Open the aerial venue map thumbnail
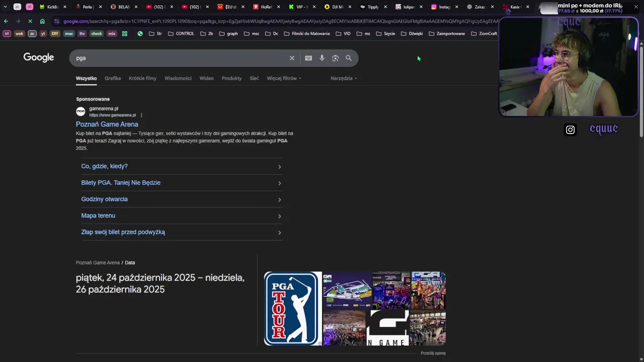Viewport: 644px width, 362px height. tap(347, 290)
